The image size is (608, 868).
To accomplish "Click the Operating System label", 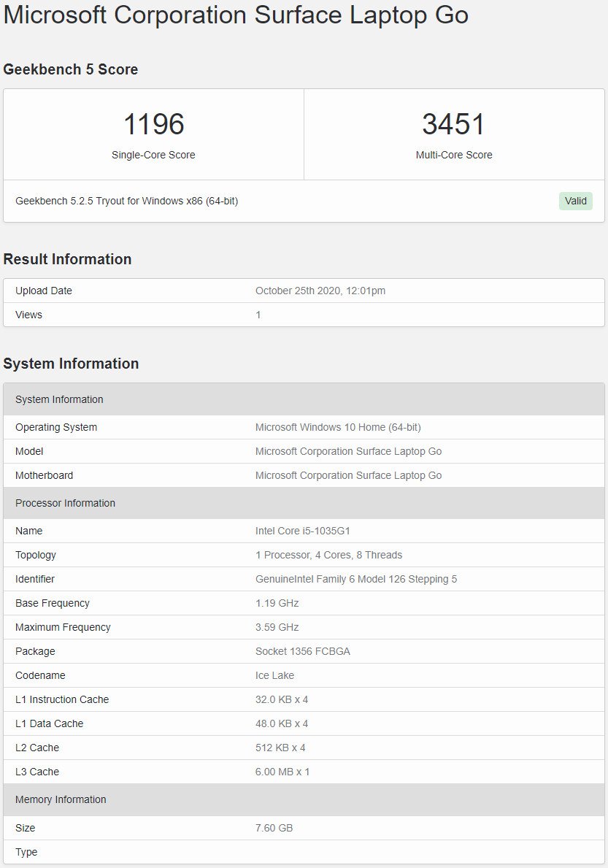I will point(56,427).
